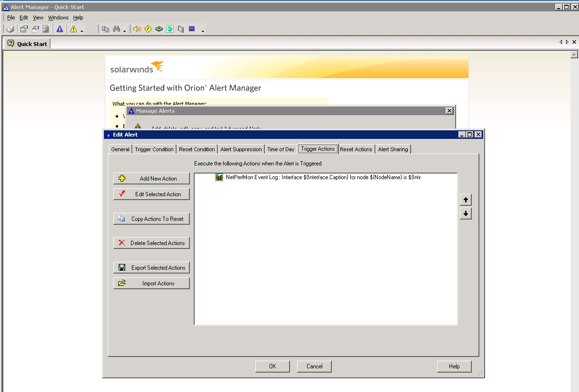Click the copy documents toolbar icon
The image size is (579, 392).
pyautogui.click(x=105, y=29)
